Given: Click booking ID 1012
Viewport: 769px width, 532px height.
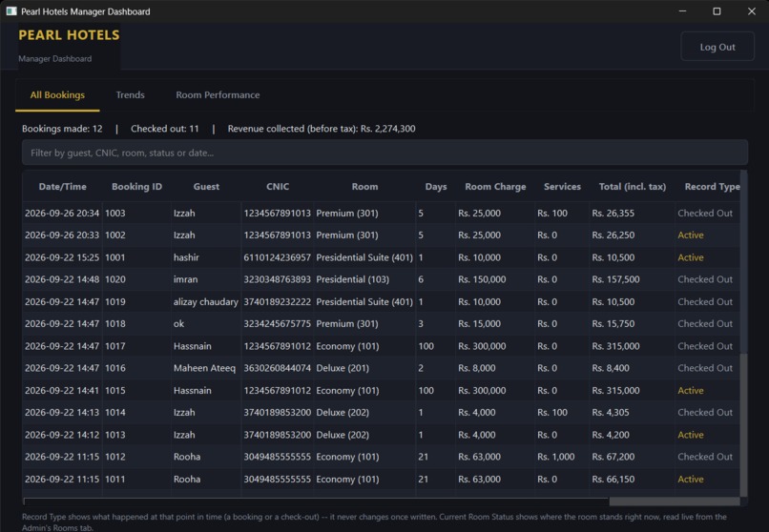Looking at the screenshot, I should [x=115, y=457].
